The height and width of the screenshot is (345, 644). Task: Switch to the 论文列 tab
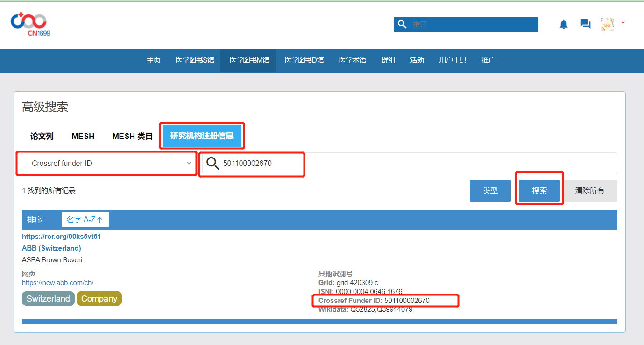42,136
